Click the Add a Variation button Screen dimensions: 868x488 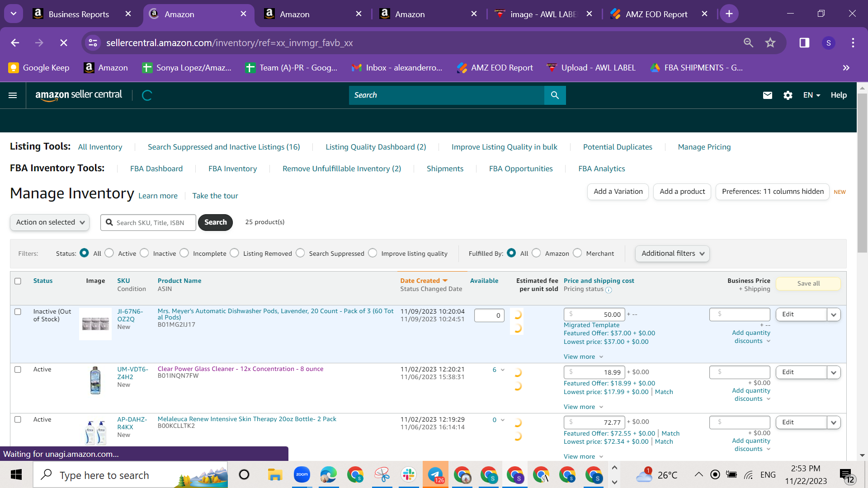[x=618, y=192]
